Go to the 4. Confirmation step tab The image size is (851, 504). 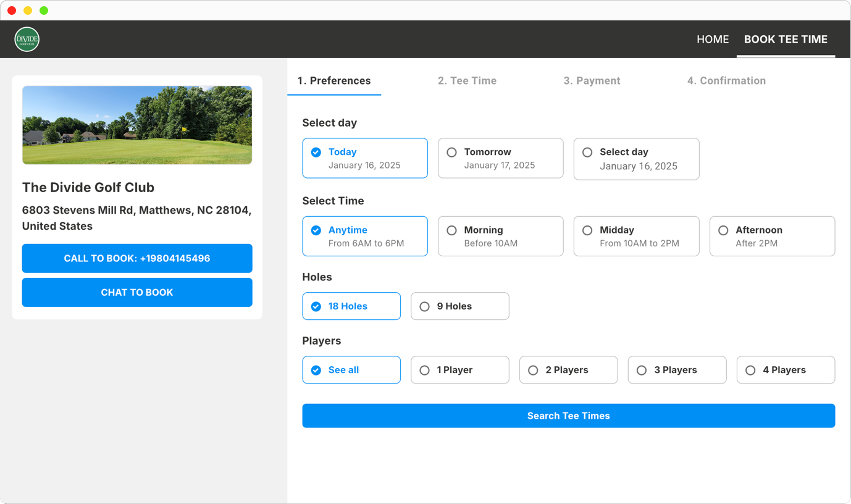(x=726, y=81)
